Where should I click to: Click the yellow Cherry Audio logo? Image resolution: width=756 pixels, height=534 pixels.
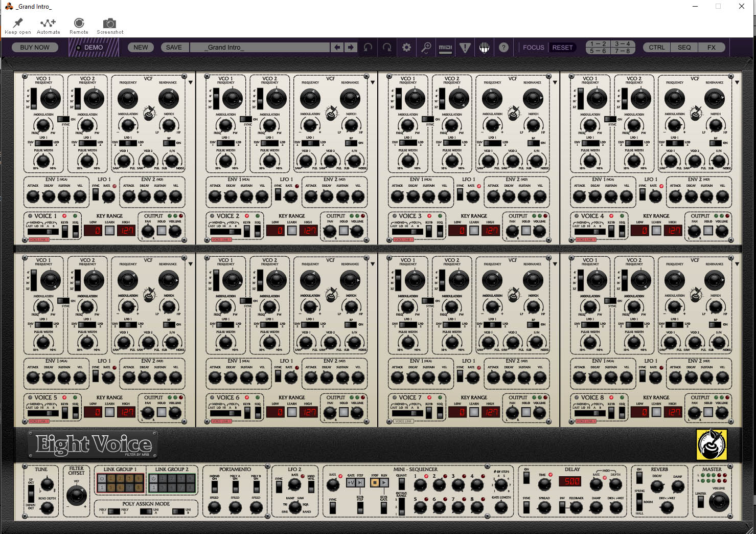coord(711,444)
